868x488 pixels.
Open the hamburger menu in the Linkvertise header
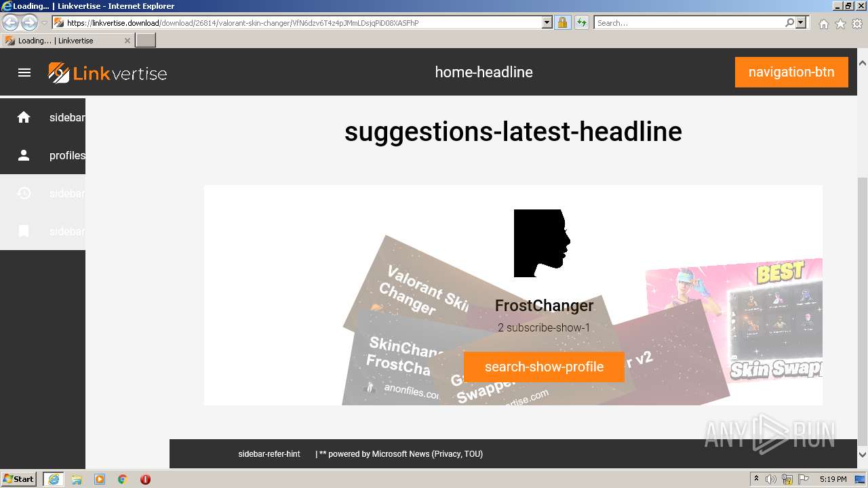24,73
